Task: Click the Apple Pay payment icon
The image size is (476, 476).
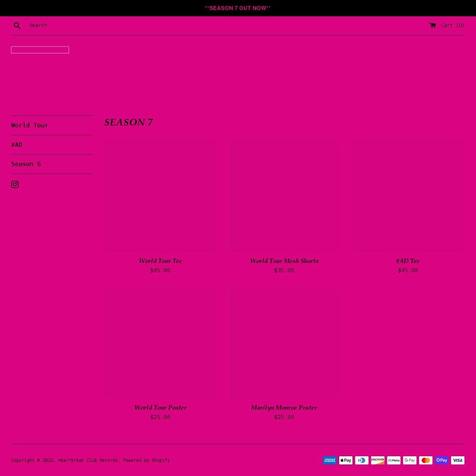Action: (346, 460)
